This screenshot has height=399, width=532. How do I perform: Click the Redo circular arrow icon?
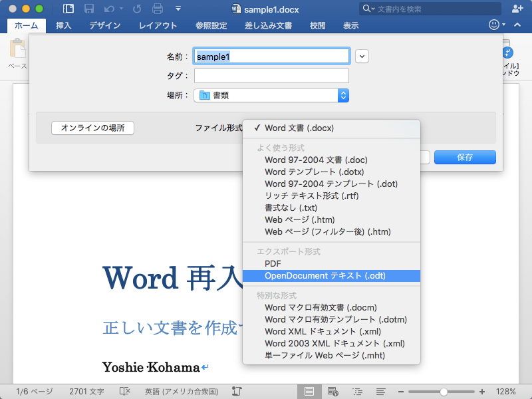(137, 9)
